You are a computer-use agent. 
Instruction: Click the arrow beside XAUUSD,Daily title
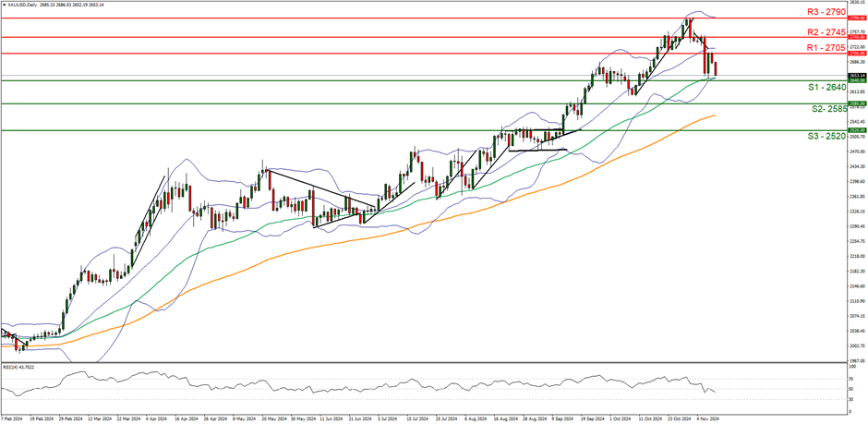point(5,5)
